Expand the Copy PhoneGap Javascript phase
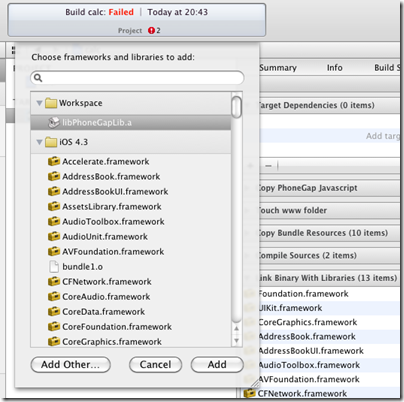 point(248,188)
